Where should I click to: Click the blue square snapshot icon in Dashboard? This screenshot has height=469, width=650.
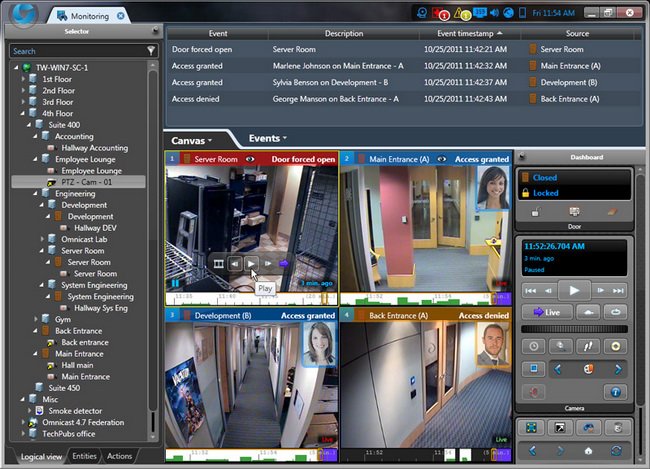click(x=534, y=369)
